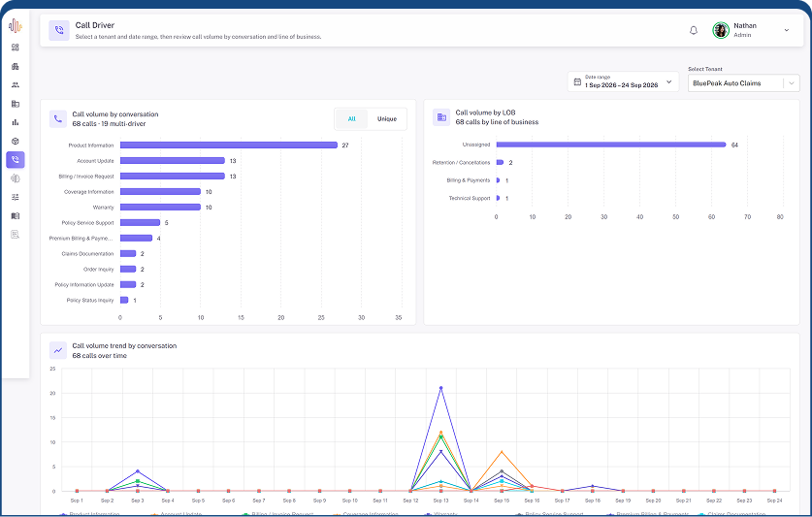Click the 'Sep 1' x-axis label

point(77,501)
